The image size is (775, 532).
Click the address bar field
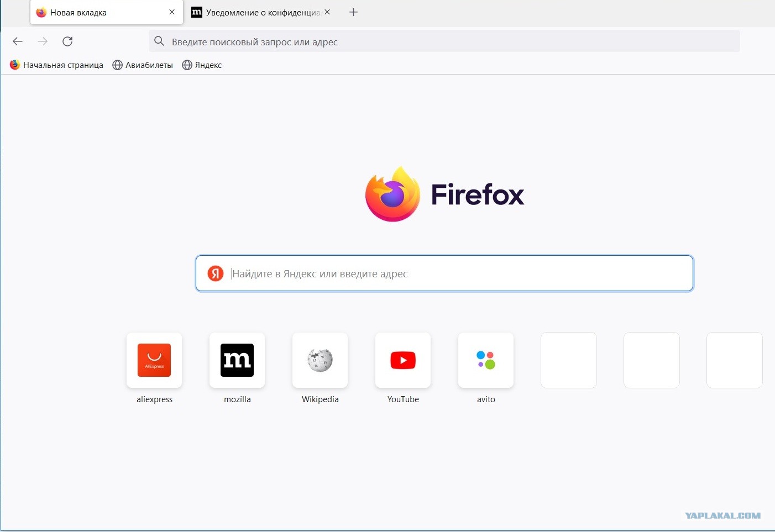coord(444,41)
